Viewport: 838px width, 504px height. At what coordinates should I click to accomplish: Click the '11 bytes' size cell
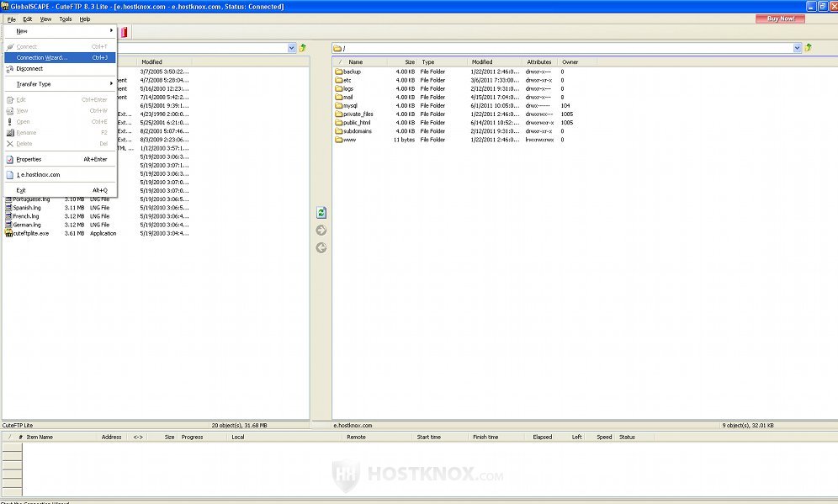404,140
